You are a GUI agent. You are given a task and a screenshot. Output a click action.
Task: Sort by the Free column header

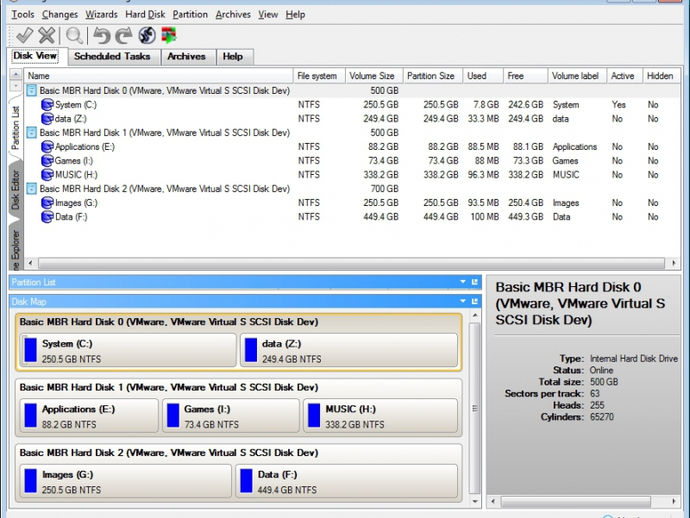pos(525,76)
